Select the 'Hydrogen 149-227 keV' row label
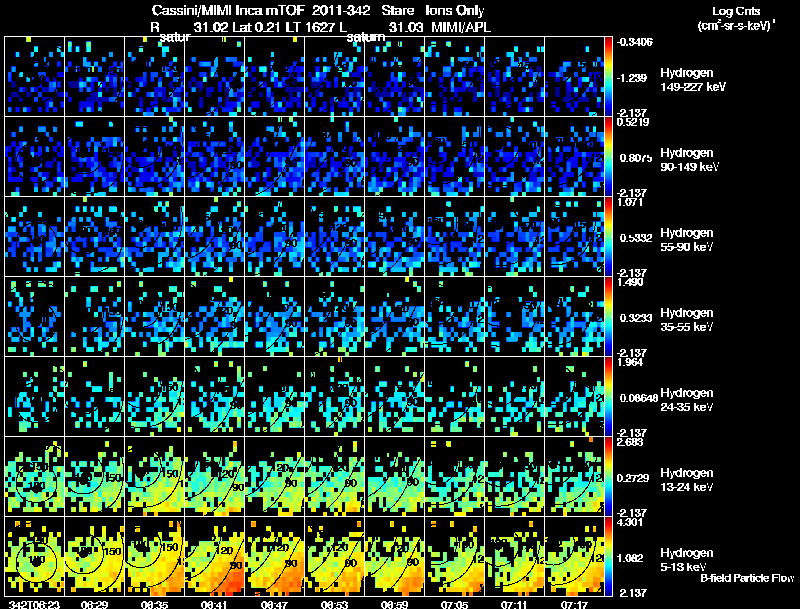 point(692,80)
